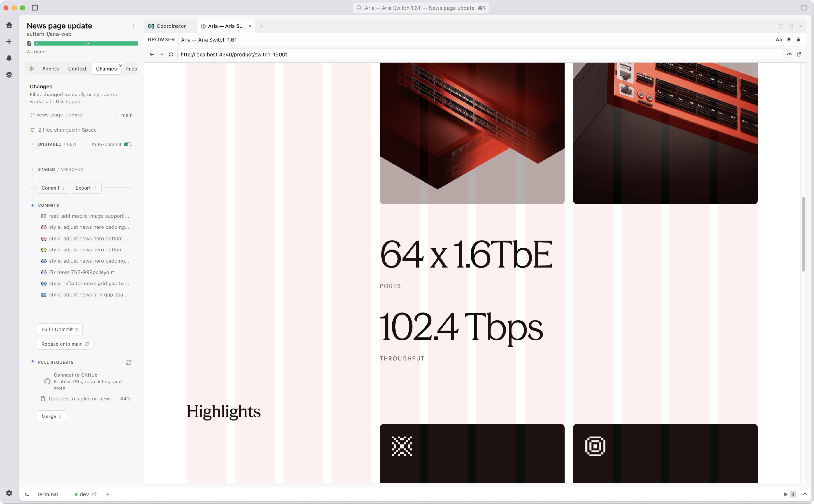Open notifications bell in sidebar
This screenshot has height=504, width=814.
coord(9,58)
